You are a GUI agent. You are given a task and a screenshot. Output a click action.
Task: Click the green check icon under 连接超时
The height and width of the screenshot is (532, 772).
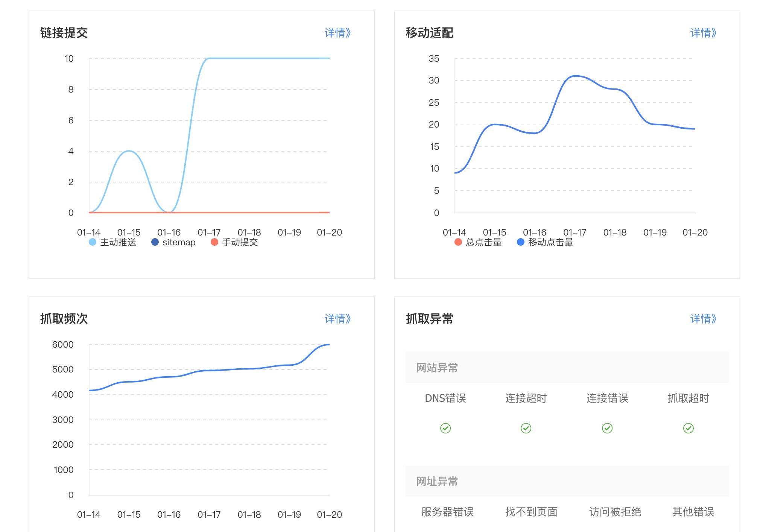click(x=526, y=428)
